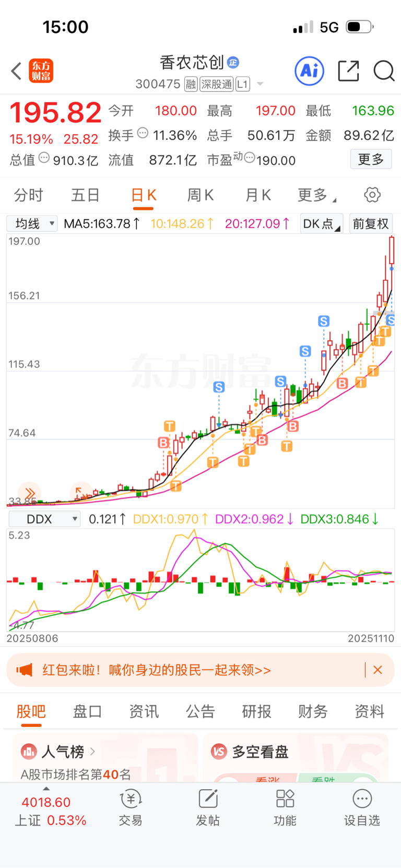Tap the share export icon

348,71
